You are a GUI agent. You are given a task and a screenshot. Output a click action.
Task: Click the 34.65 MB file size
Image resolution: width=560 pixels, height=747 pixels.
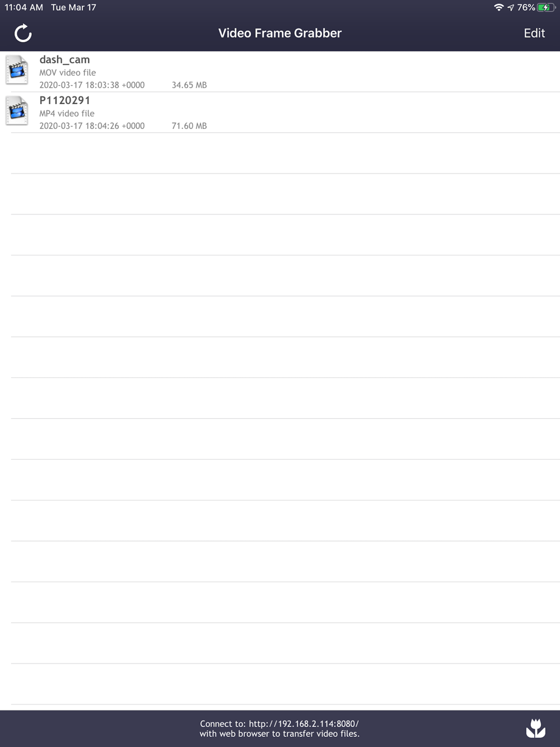[x=189, y=85]
